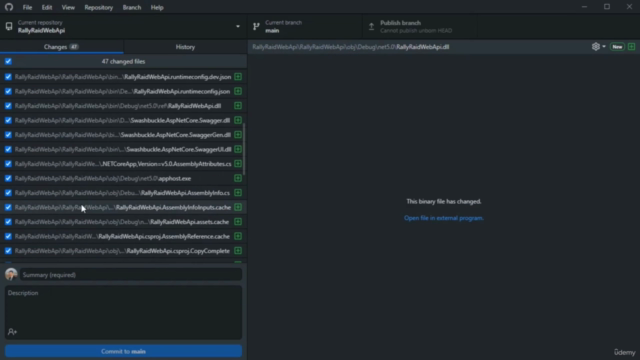Uncheck the ref RallyRaidWebApi.dll file checkbox
The height and width of the screenshot is (360, 640).
pyautogui.click(x=8, y=106)
